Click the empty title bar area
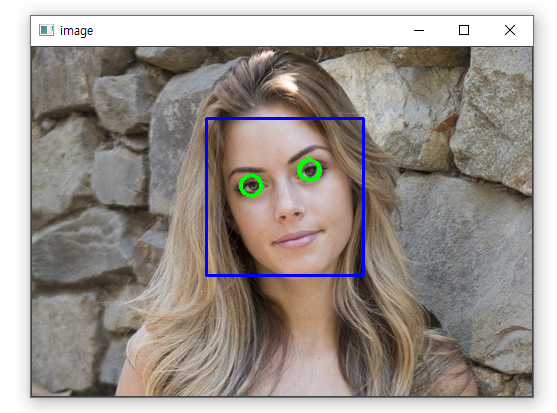The image size is (557, 413). tap(249, 31)
